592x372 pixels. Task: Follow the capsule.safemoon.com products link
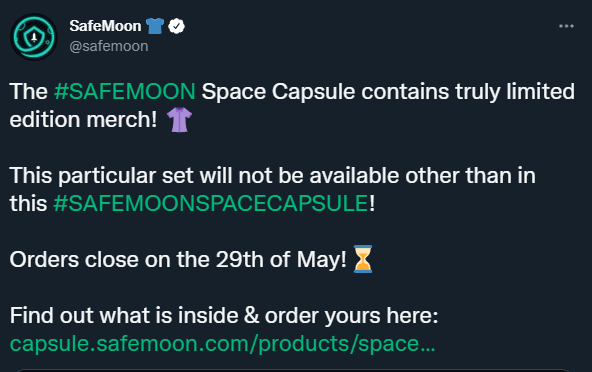pyautogui.click(x=222, y=344)
